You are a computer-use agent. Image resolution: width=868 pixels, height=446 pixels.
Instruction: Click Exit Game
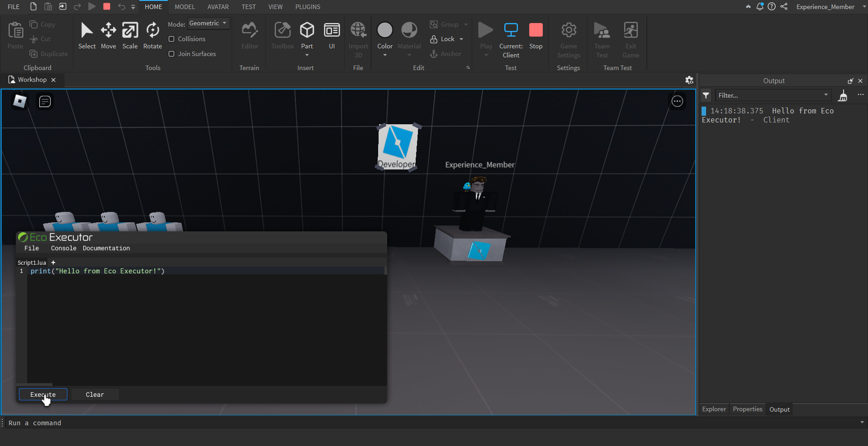tap(631, 40)
